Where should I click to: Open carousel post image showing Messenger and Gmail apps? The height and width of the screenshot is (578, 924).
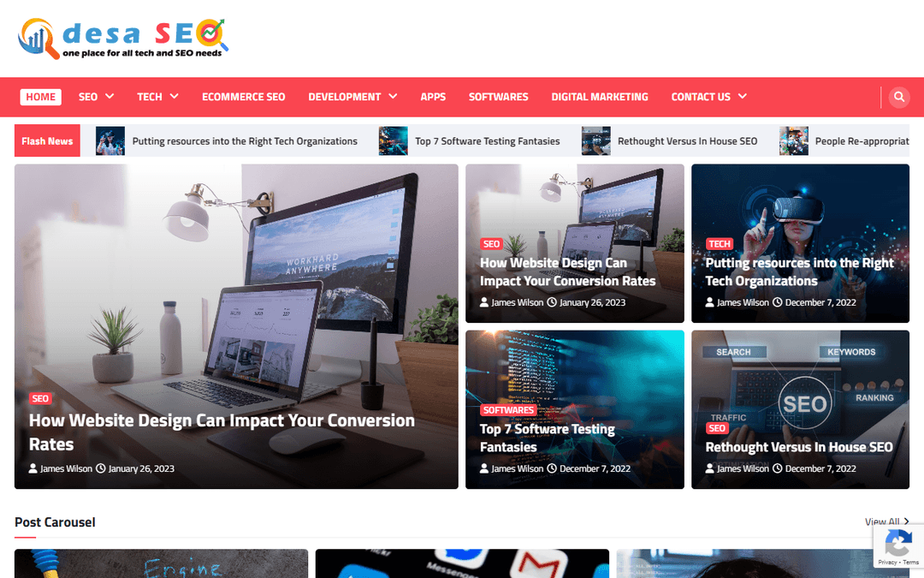click(462, 563)
